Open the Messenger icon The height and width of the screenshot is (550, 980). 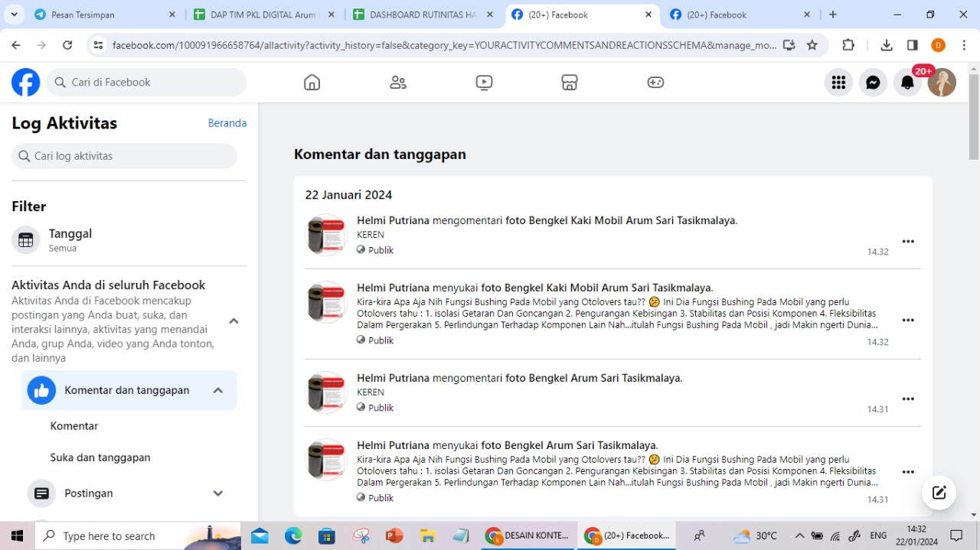[x=873, y=83]
